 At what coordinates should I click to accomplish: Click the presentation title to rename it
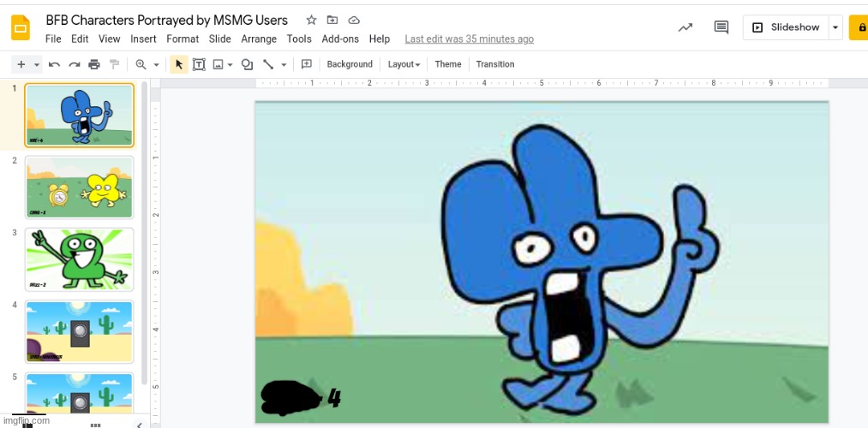coord(166,21)
